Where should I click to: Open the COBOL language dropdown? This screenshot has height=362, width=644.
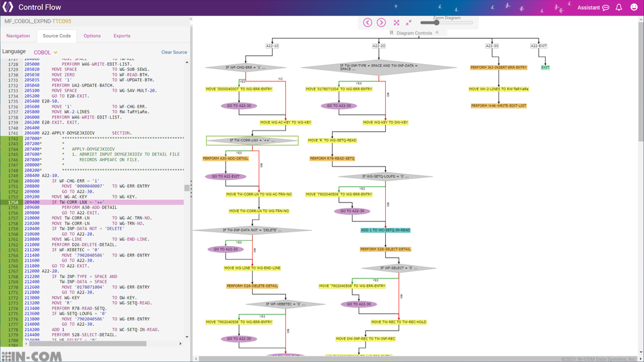[45, 52]
